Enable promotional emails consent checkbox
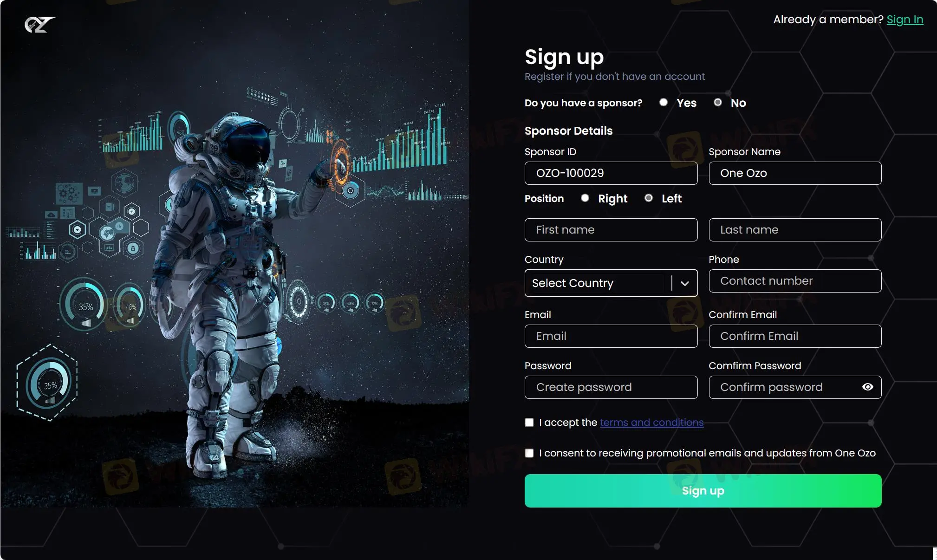This screenshot has height=560, width=937. (529, 453)
